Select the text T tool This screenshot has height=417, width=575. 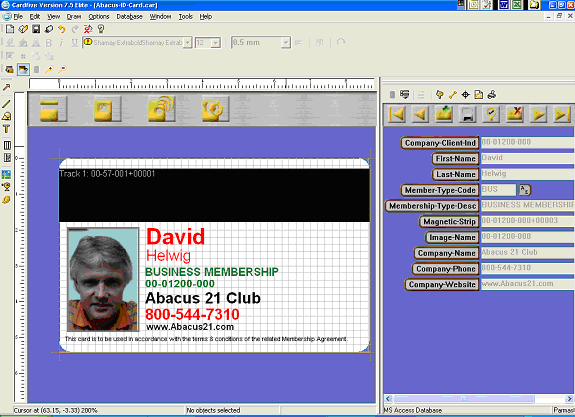pyautogui.click(x=6, y=129)
